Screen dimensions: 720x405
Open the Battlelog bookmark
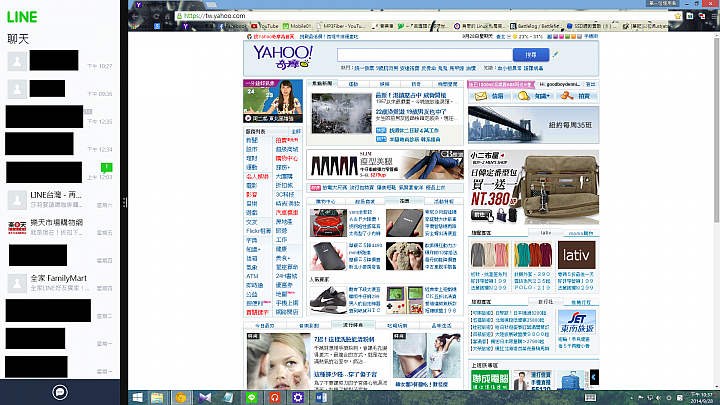(535, 26)
